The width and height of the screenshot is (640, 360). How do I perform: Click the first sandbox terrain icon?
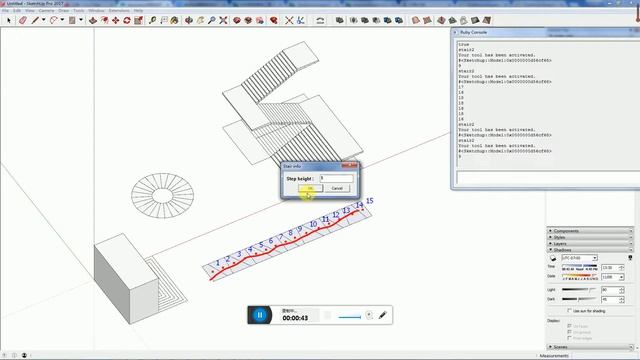416,20
